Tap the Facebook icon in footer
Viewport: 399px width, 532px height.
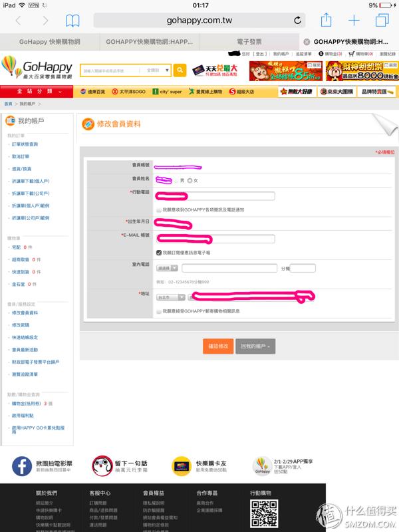pos(22,465)
